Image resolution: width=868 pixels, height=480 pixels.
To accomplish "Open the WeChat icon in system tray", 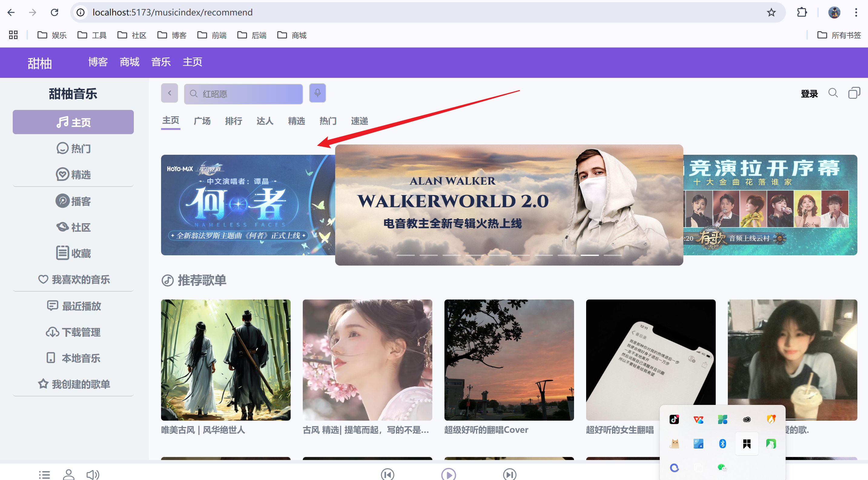I will tap(722, 468).
